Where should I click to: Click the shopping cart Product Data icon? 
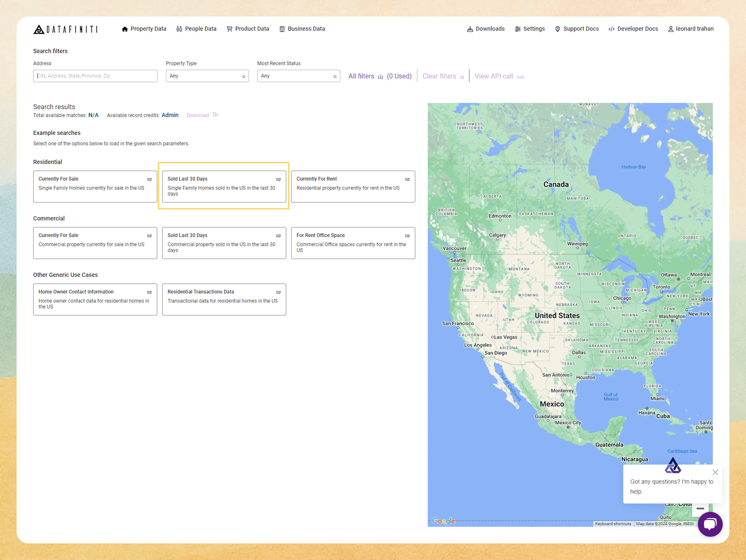click(x=229, y=29)
